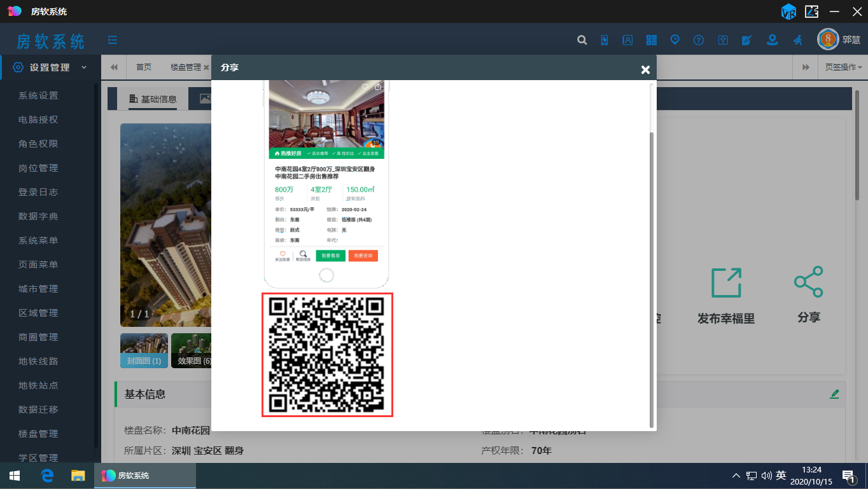Screen dimensions: 868x489
Task: Click the main page vertical scrollbar
Action: (858, 146)
